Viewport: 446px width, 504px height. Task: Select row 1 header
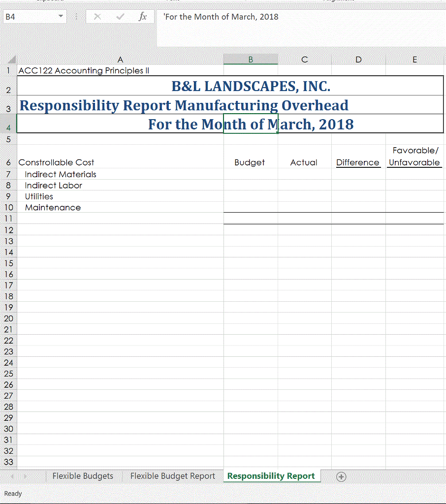(x=8, y=70)
